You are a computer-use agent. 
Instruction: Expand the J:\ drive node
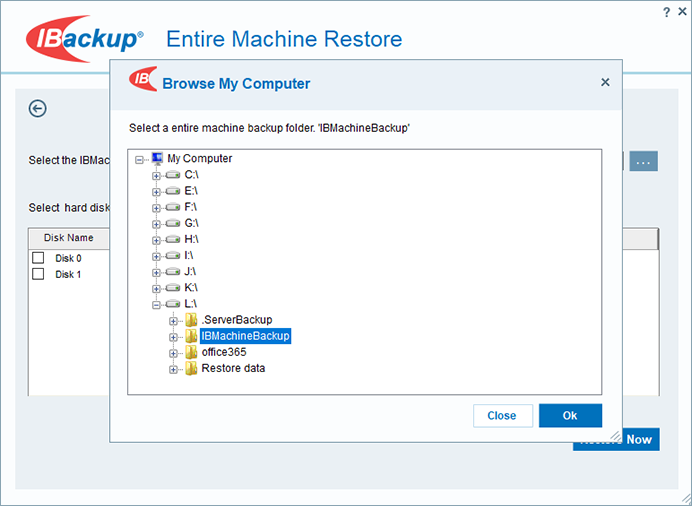[x=156, y=273]
